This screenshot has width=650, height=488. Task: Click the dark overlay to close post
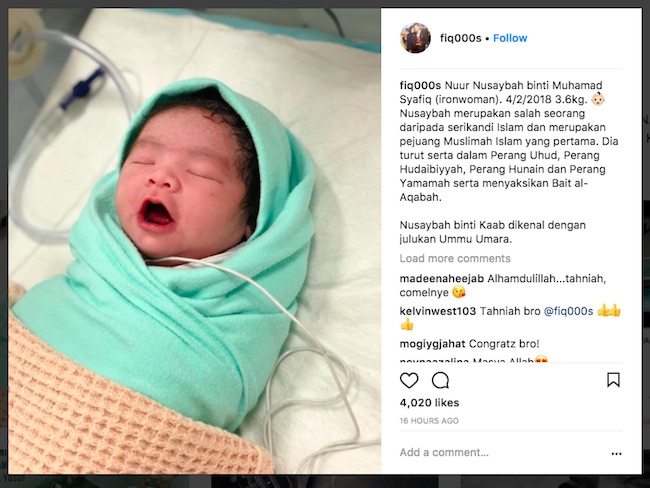pos(325,482)
